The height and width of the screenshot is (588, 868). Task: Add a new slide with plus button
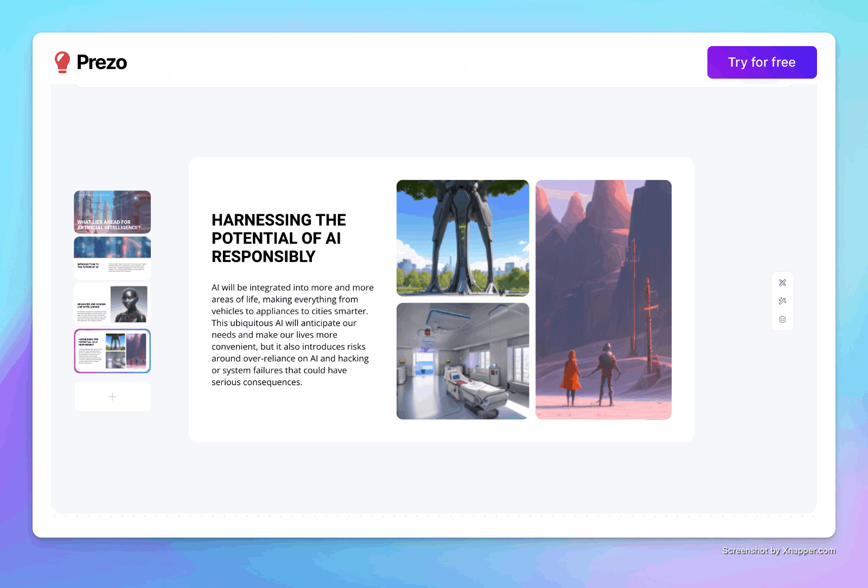pyautogui.click(x=112, y=397)
